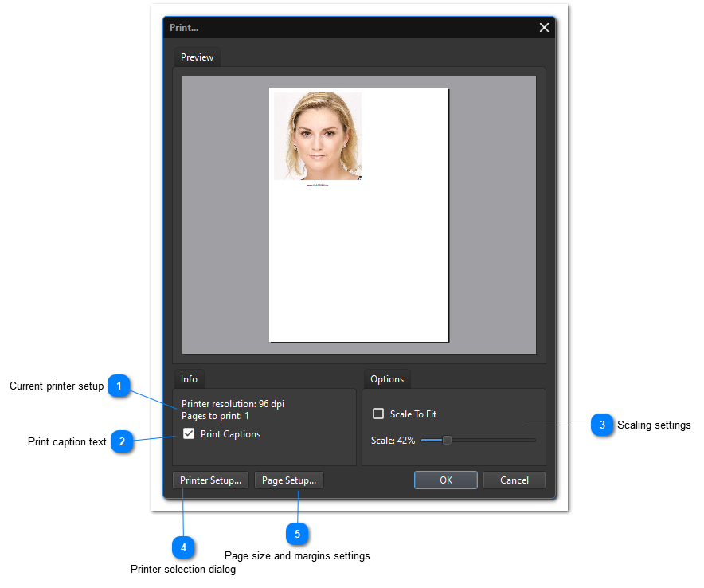Open the Options tab
Screen dimensions: 704x588
coord(387,379)
